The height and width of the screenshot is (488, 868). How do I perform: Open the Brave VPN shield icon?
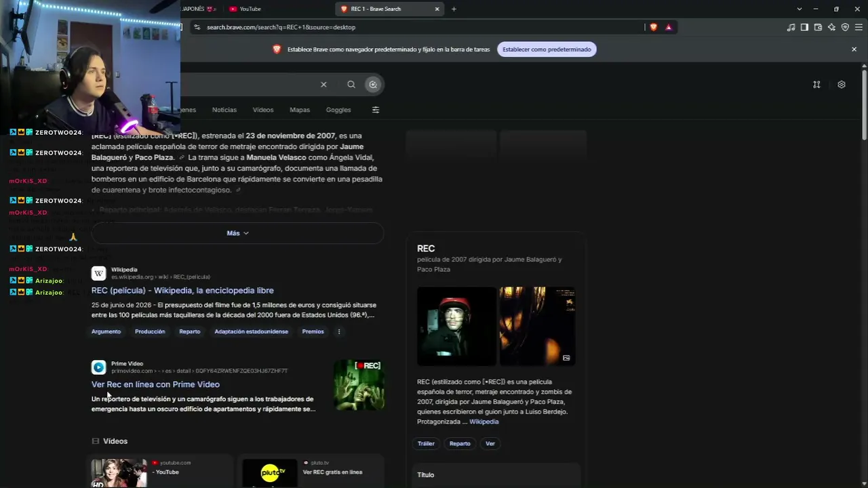(845, 27)
